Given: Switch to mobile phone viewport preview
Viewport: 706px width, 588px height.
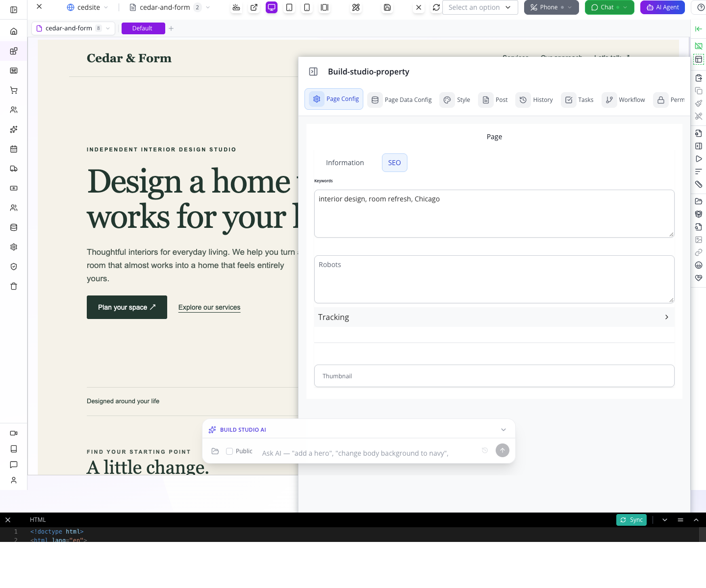Looking at the screenshot, I should 307,7.
